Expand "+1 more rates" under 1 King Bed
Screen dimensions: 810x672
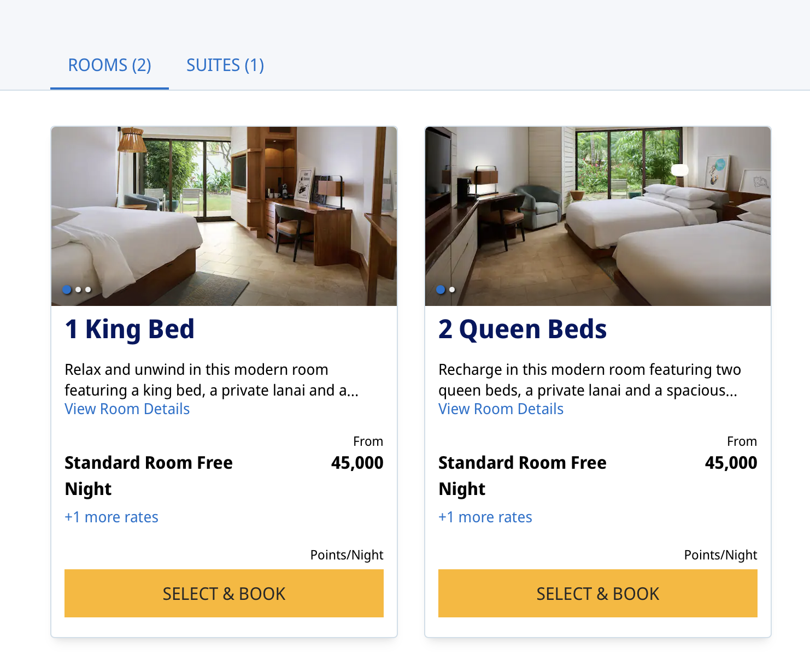(x=111, y=517)
